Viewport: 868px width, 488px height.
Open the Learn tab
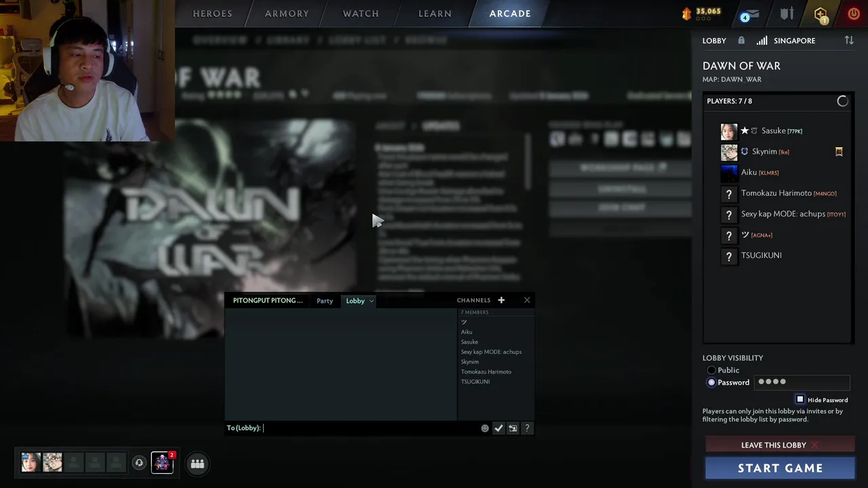point(435,14)
